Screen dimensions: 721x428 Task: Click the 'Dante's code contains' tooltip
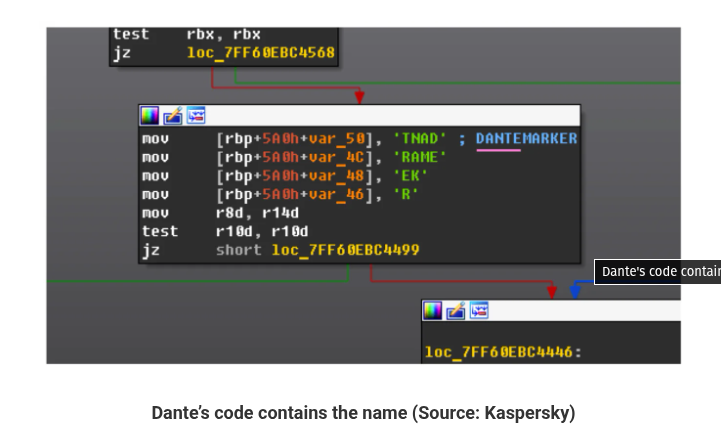(x=659, y=272)
